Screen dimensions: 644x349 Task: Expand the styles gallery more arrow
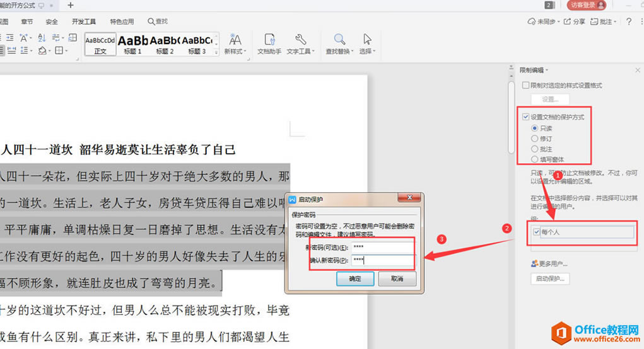pyautogui.click(x=216, y=52)
